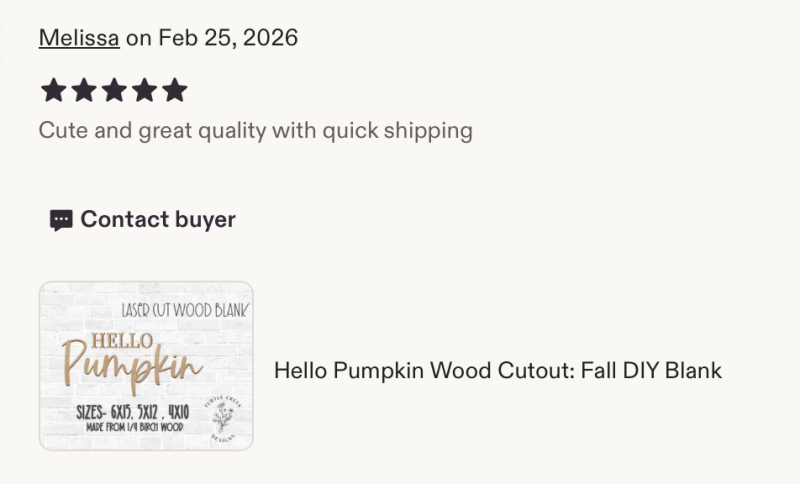Click the third rating star
This screenshot has height=484, width=800.
tap(114, 90)
